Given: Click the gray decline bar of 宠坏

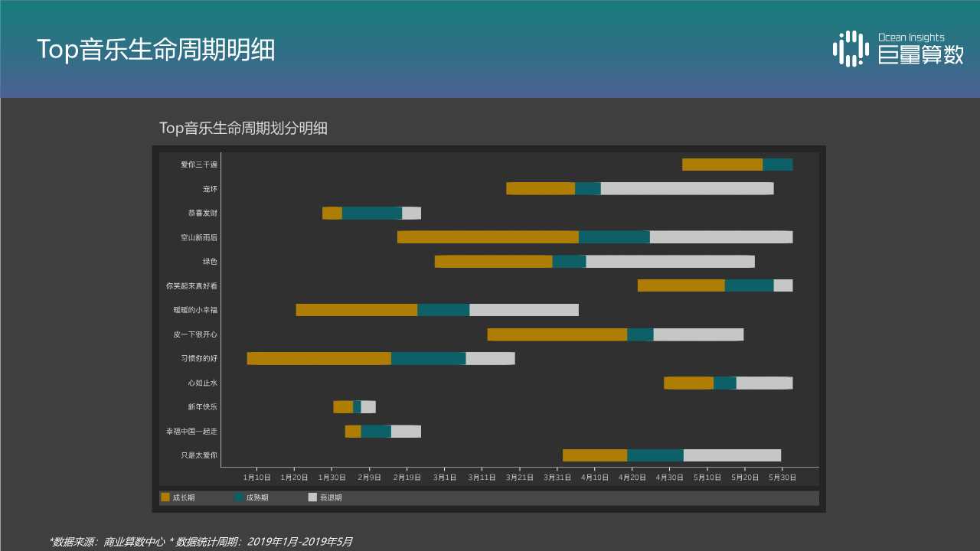Looking at the screenshot, I should [x=688, y=187].
